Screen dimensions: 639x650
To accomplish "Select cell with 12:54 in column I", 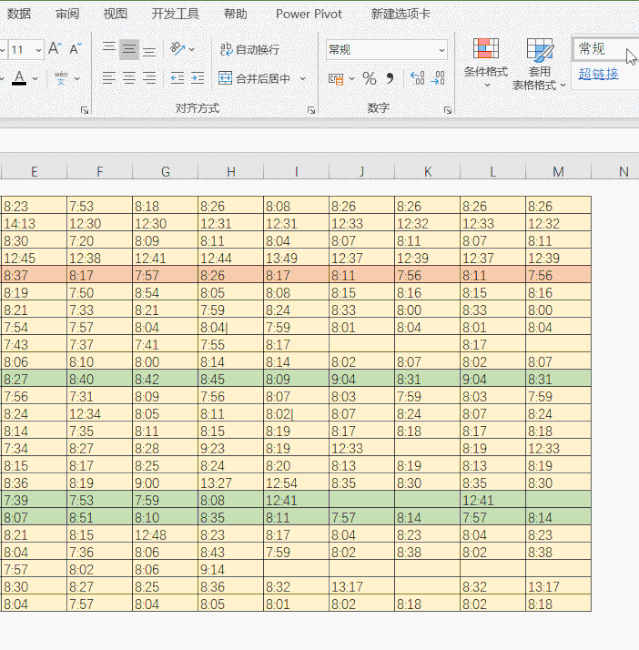I will (296, 483).
